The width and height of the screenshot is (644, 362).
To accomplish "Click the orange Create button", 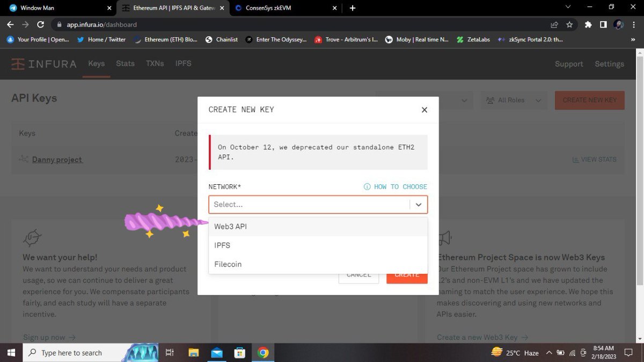I will pyautogui.click(x=407, y=275).
